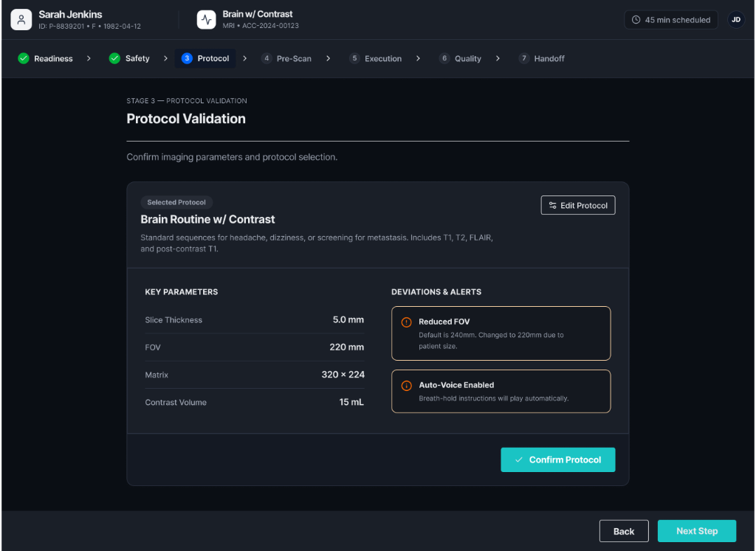Switch to the Pre-Scan stage
This screenshot has width=756, height=551.
286,58
